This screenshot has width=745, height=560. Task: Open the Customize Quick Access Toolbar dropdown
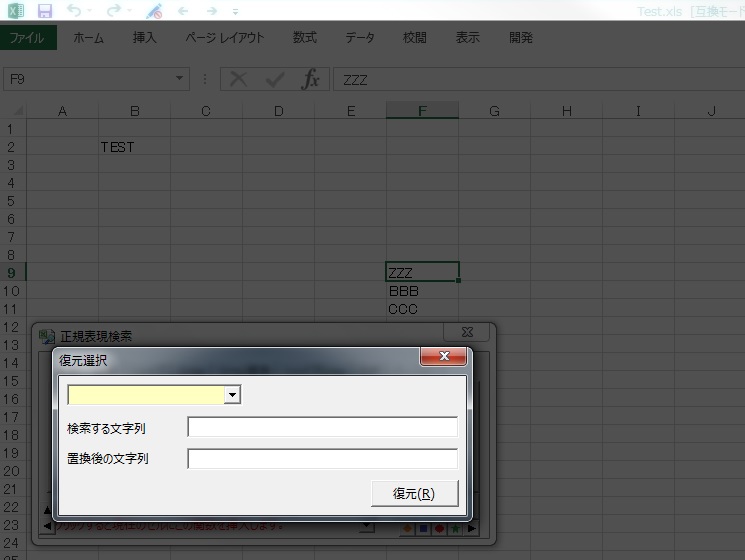point(235,11)
